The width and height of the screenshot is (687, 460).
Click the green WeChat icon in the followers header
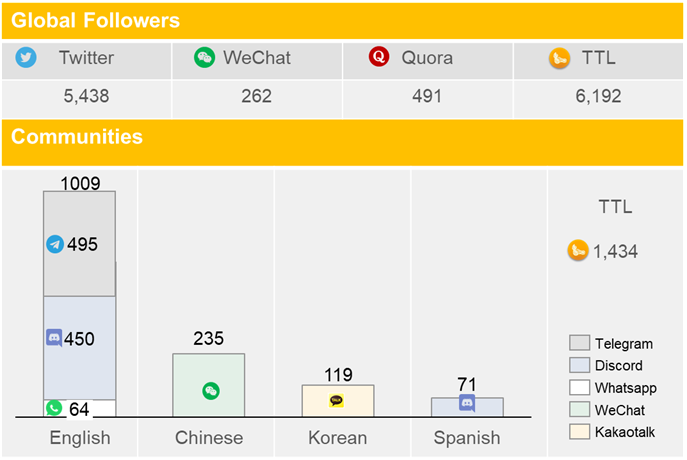pos(204,57)
